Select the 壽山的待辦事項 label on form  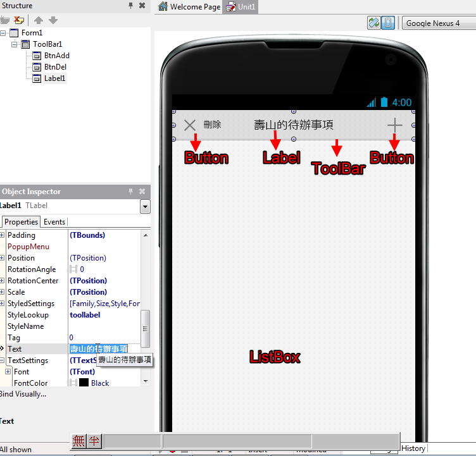pos(294,125)
